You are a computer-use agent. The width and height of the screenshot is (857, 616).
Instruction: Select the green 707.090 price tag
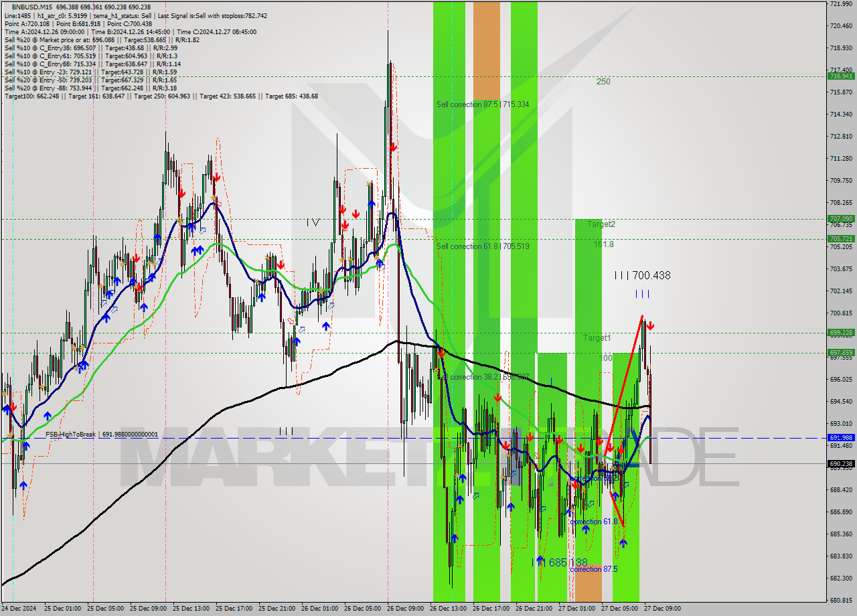(841, 218)
